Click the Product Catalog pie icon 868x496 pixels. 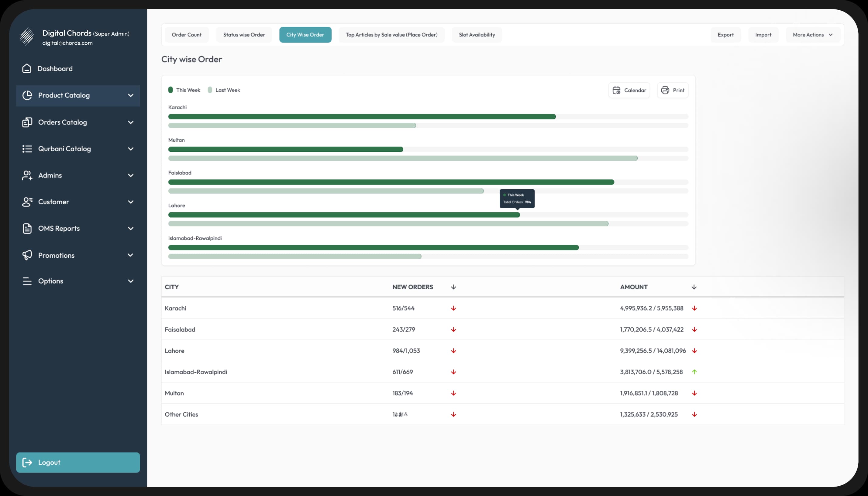[27, 95]
